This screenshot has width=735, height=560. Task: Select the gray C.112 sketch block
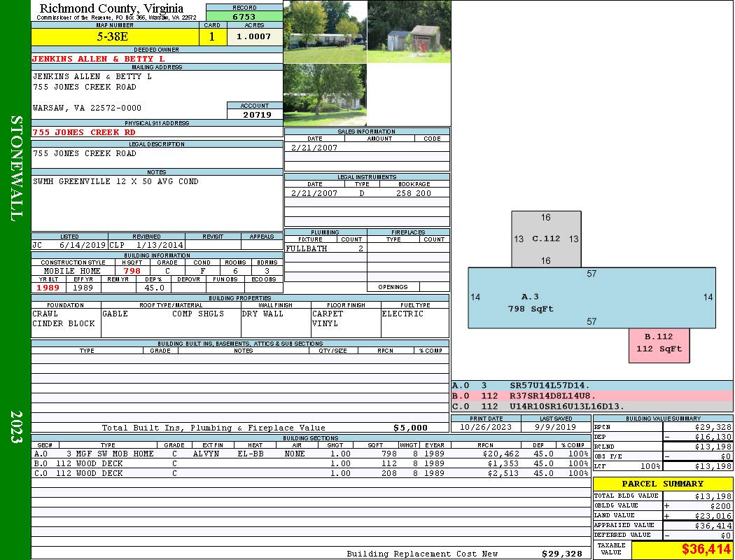point(546,239)
